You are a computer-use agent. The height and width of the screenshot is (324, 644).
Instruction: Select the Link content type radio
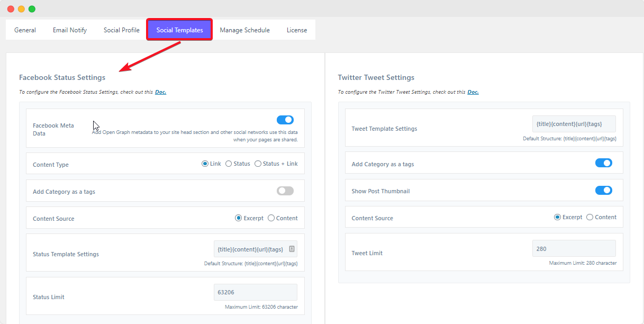[205, 164]
